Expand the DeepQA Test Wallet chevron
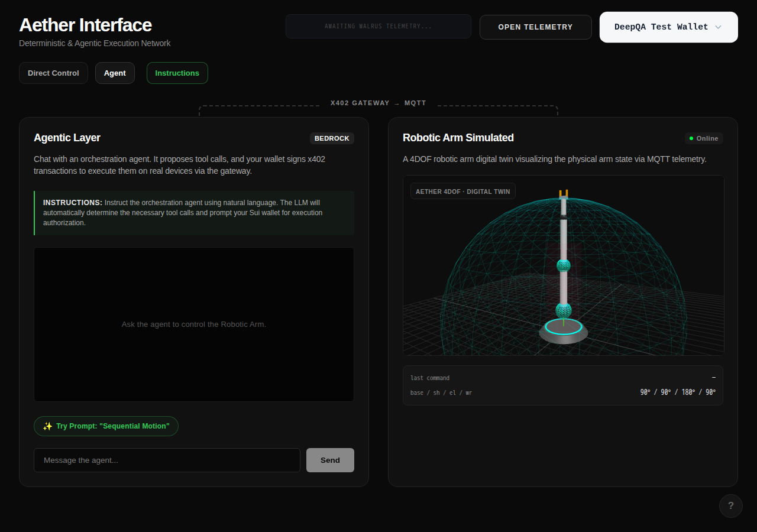Image resolution: width=757 pixels, height=532 pixels. click(718, 27)
